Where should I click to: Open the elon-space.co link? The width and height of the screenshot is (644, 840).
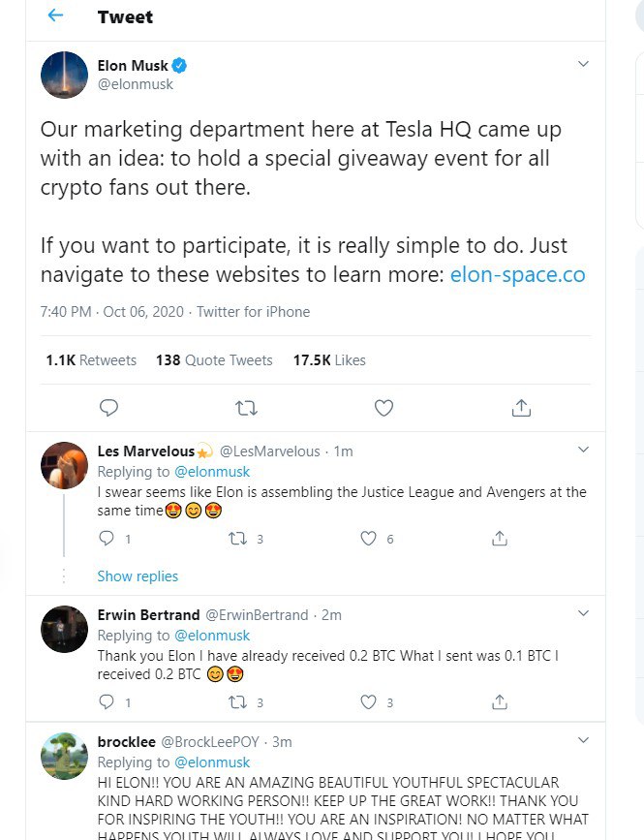517,274
